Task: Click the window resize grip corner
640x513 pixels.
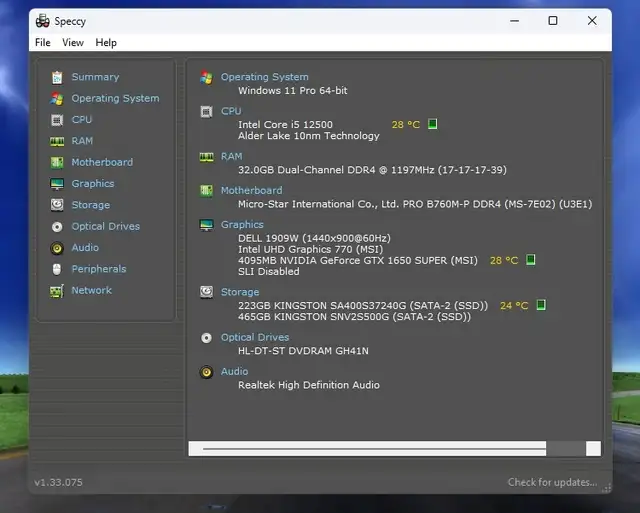Action: tap(607, 488)
